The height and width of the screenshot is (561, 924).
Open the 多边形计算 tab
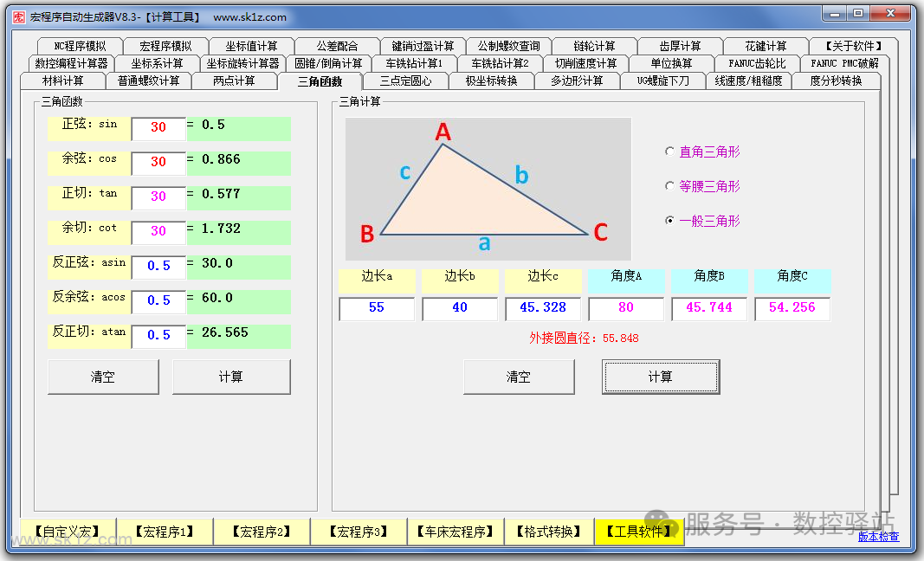pyautogui.click(x=577, y=81)
